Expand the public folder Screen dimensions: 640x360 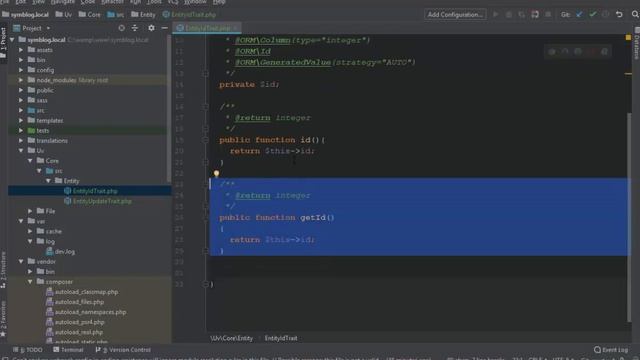[21, 90]
